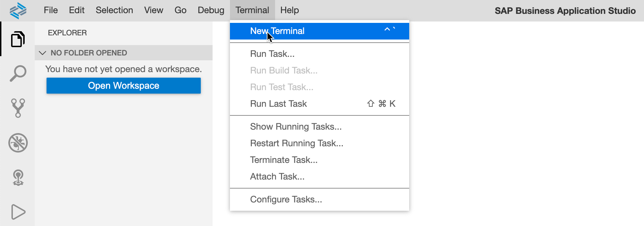The image size is (644, 226).
Task: Click the SAP Business Application Studio title
Action: pos(565,11)
